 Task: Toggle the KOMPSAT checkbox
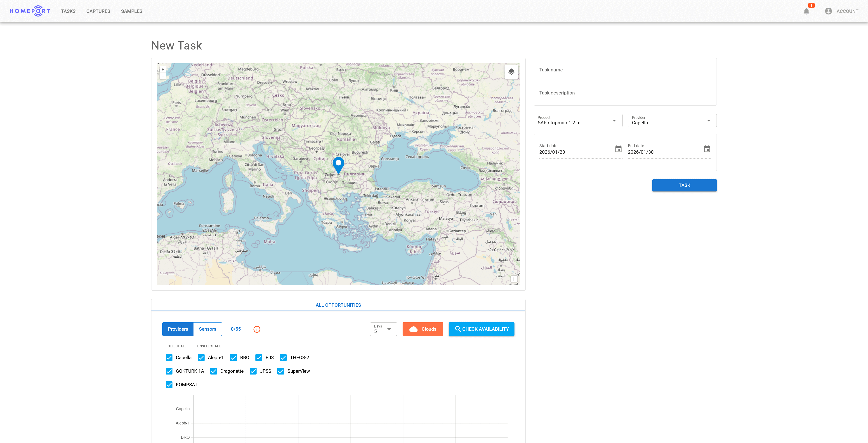click(169, 384)
